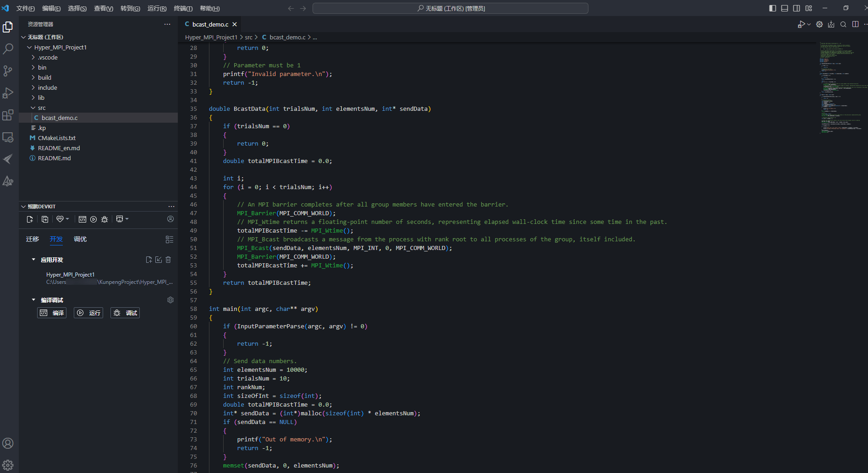Open the Extensions view
The height and width of the screenshot is (473, 868).
tap(8, 115)
